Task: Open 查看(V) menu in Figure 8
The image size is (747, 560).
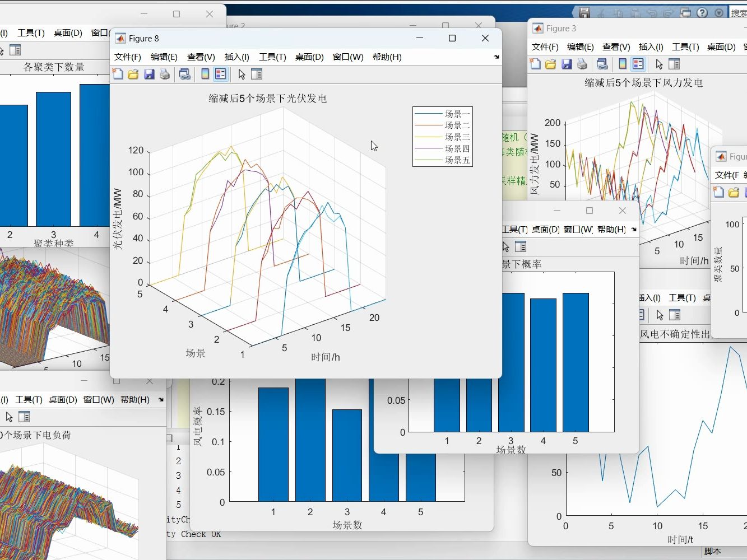Action: (x=201, y=57)
